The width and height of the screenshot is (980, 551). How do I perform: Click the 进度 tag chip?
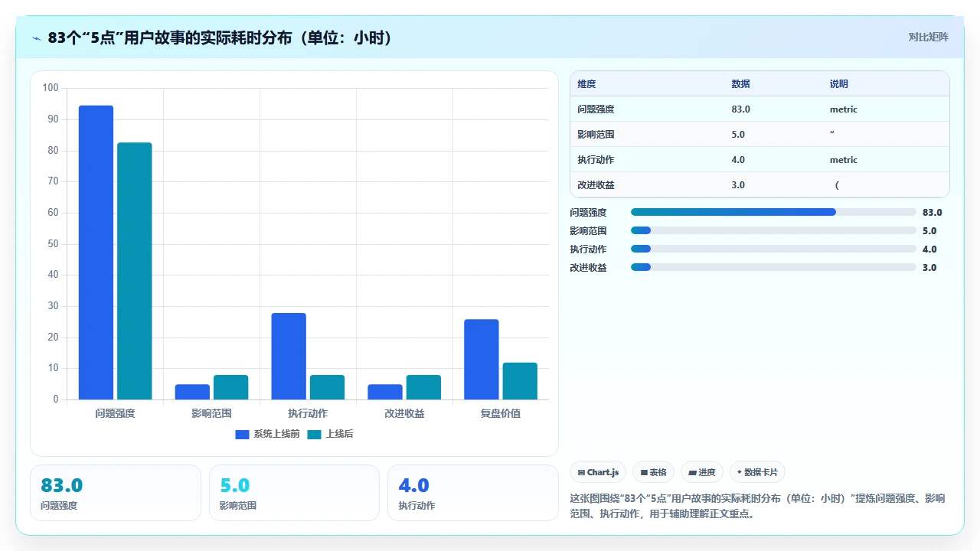tap(702, 472)
